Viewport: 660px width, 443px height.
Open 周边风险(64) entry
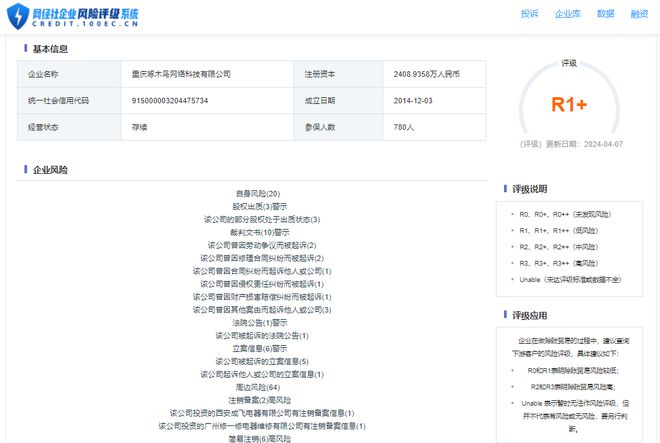click(x=258, y=387)
